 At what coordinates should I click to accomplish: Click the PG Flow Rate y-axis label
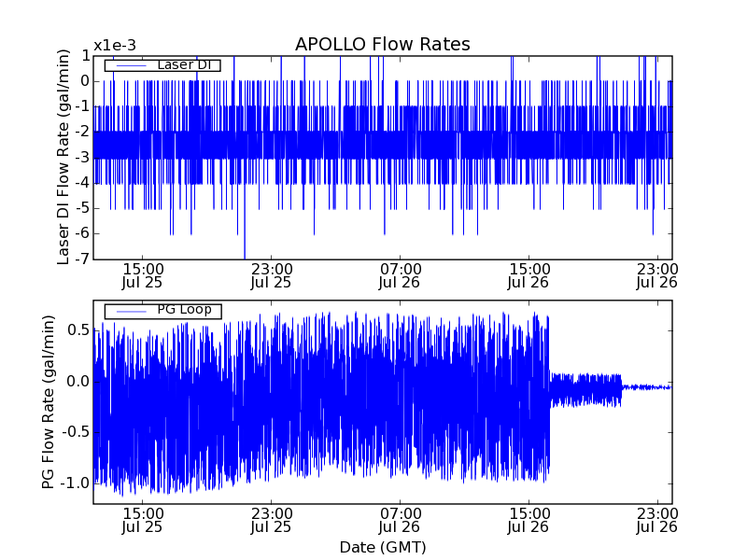[x=49, y=401]
